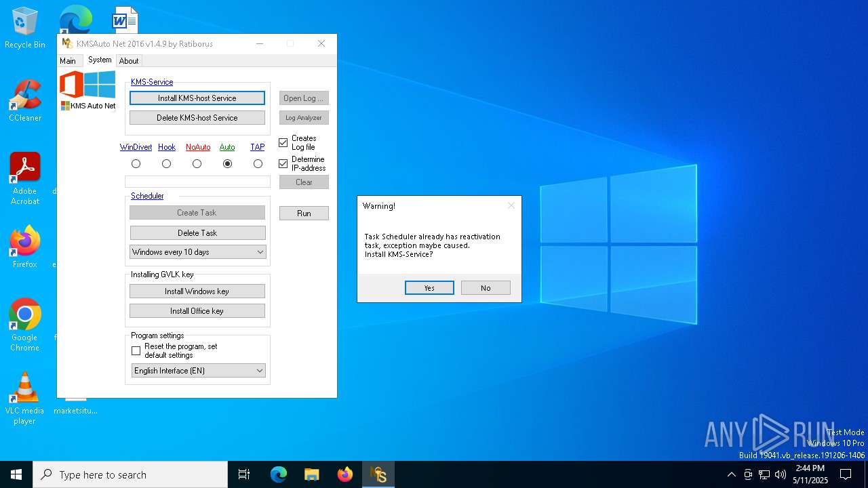Open the Firefox desktop shortcut
This screenshot has width=868, height=488.
tap(25, 247)
